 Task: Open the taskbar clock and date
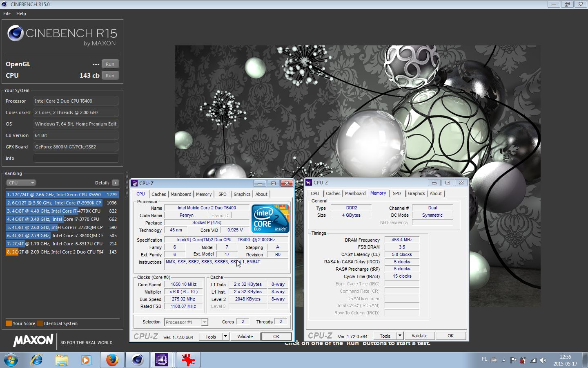click(x=566, y=360)
